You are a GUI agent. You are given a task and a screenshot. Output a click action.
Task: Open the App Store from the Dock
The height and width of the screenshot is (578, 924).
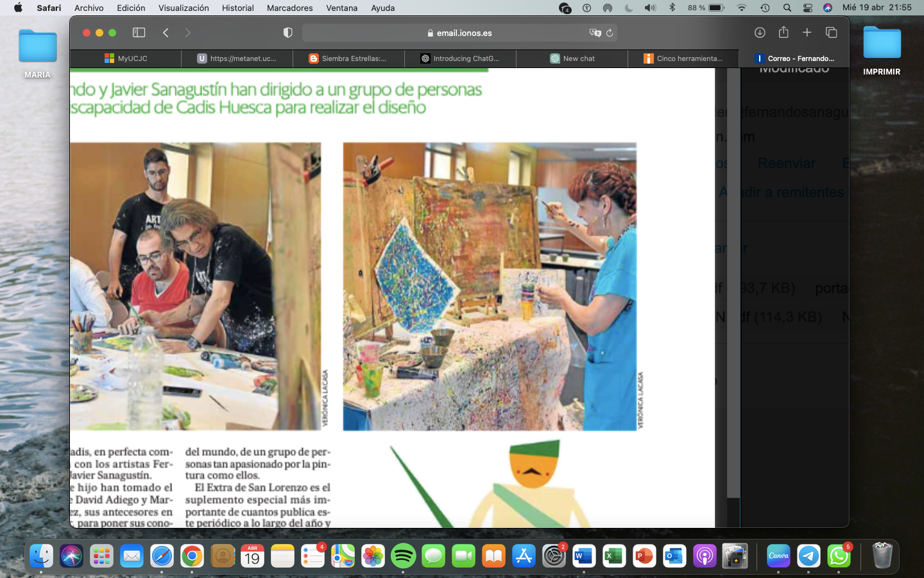point(524,556)
